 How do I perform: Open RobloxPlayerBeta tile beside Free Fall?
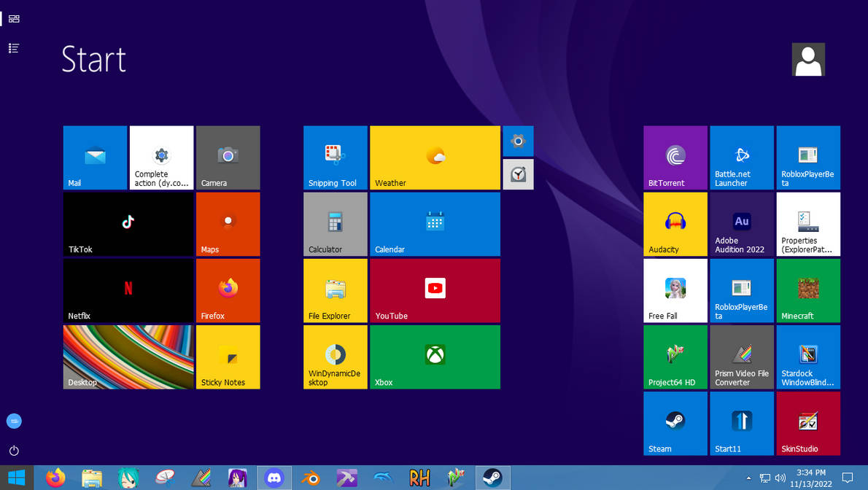(742, 291)
